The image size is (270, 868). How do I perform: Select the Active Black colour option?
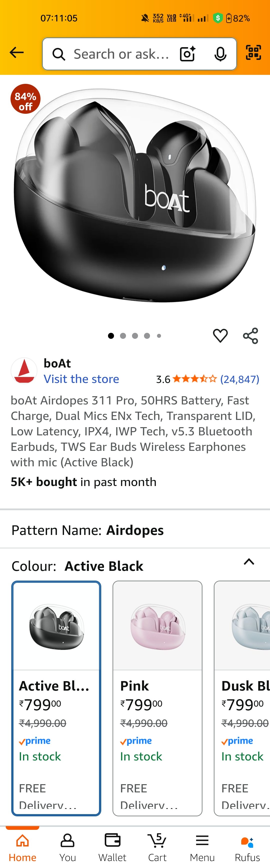(x=56, y=698)
